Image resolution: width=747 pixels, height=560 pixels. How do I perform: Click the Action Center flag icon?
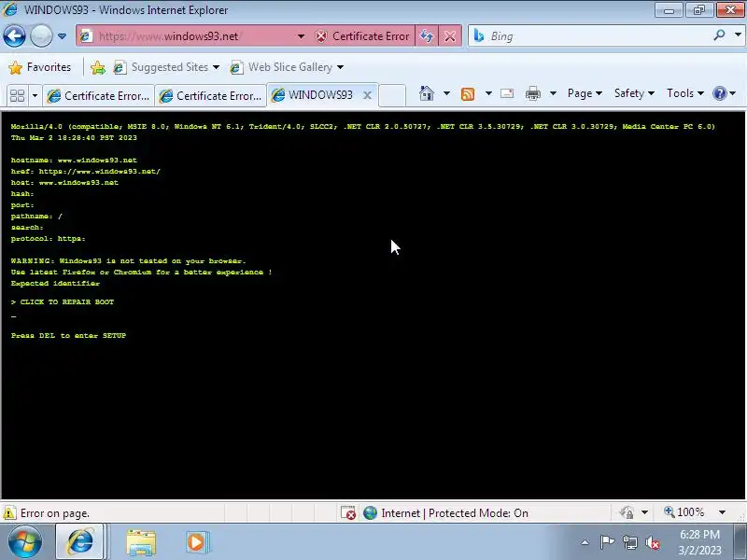[607, 542]
